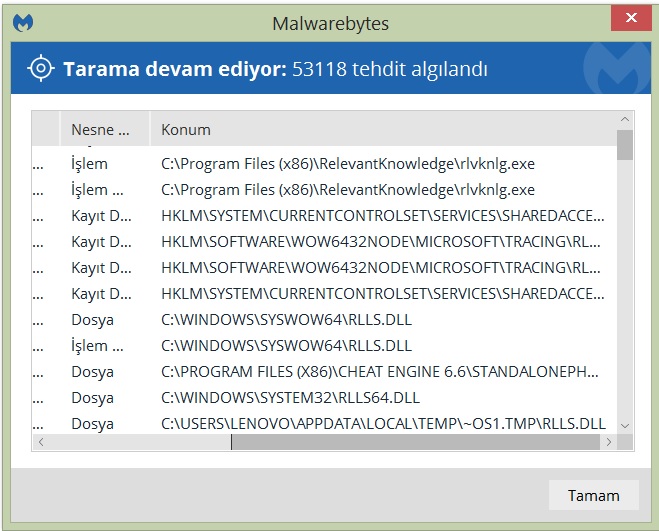Click the vertical scrollbar thumb

click(x=625, y=145)
